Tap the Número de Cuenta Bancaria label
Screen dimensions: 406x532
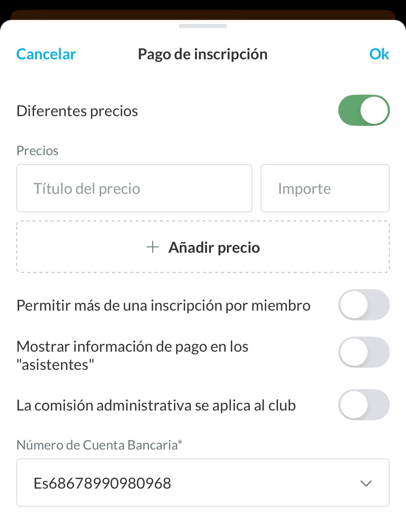pos(99,445)
